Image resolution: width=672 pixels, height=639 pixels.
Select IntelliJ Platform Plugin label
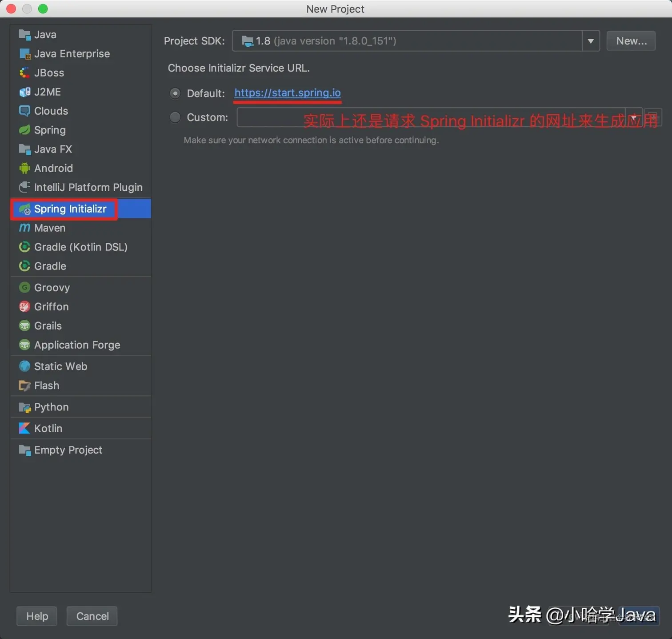pyautogui.click(x=88, y=188)
